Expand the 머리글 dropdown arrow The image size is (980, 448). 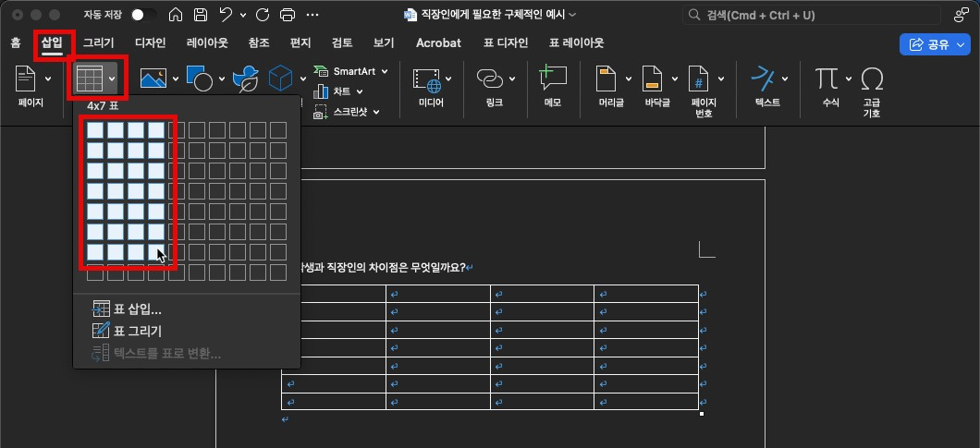[x=628, y=79]
